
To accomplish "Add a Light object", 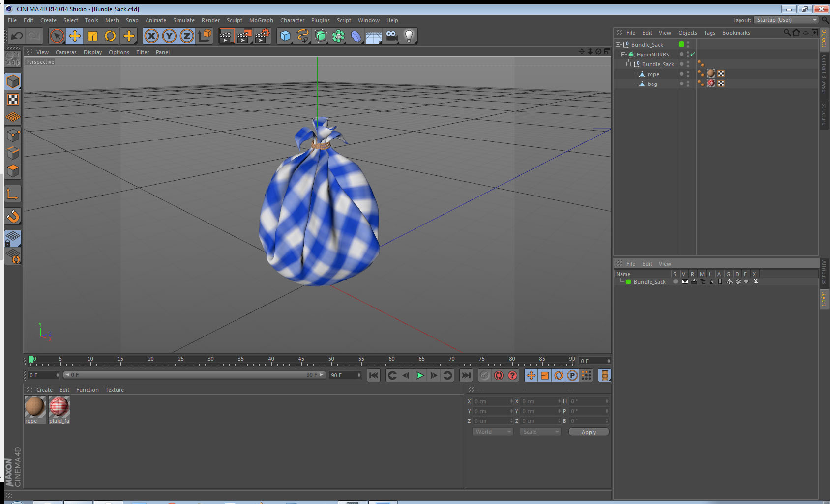I will (x=409, y=36).
